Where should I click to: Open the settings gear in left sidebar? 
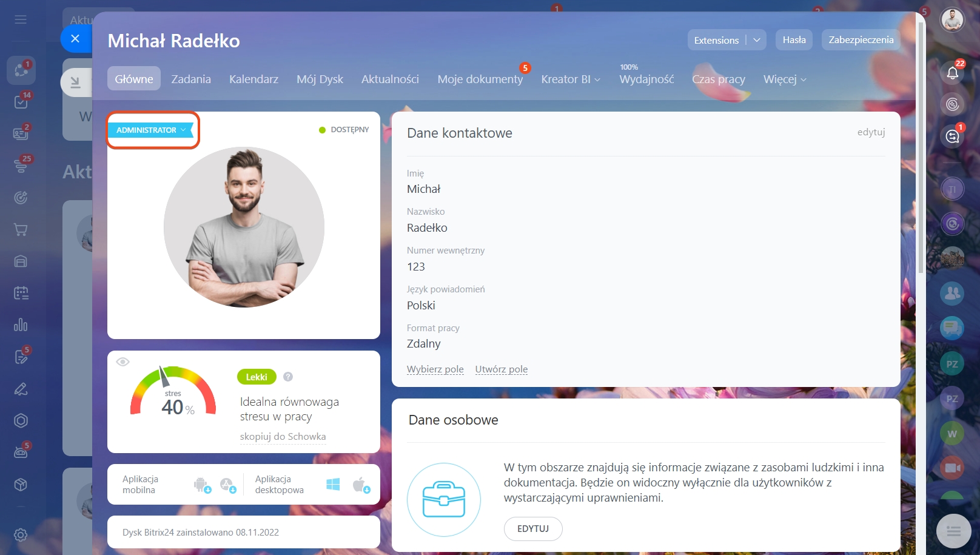click(x=21, y=534)
